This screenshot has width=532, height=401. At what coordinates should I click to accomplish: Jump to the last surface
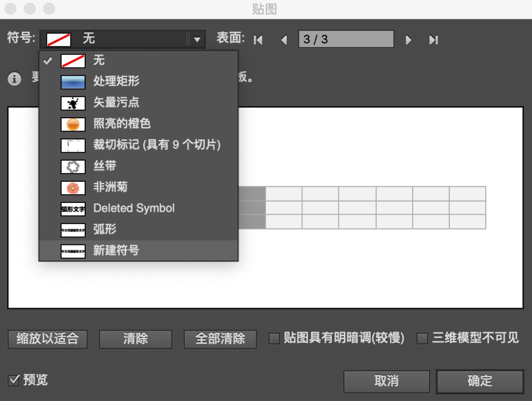click(433, 40)
